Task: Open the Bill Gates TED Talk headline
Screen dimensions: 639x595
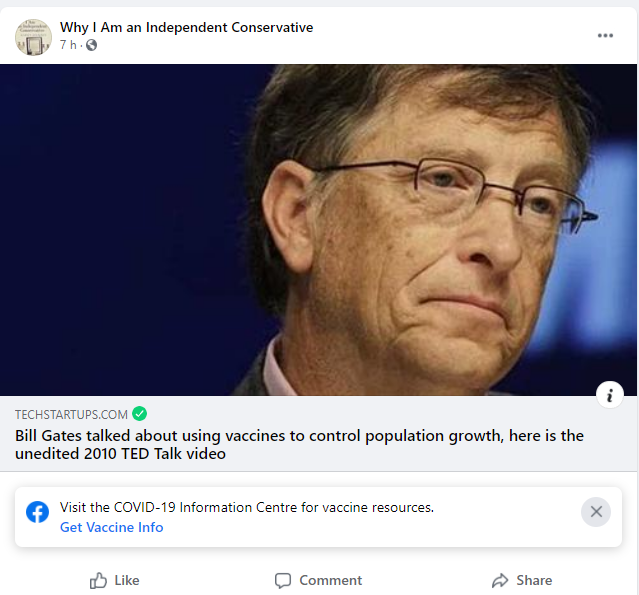Action: point(299,445)
